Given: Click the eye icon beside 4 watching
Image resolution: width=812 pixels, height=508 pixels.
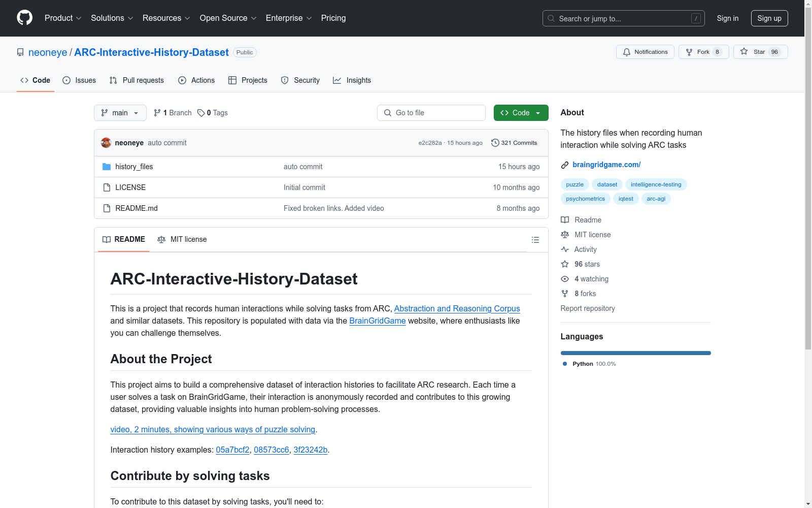Looking at the screenshot, I should coord(565,279).
